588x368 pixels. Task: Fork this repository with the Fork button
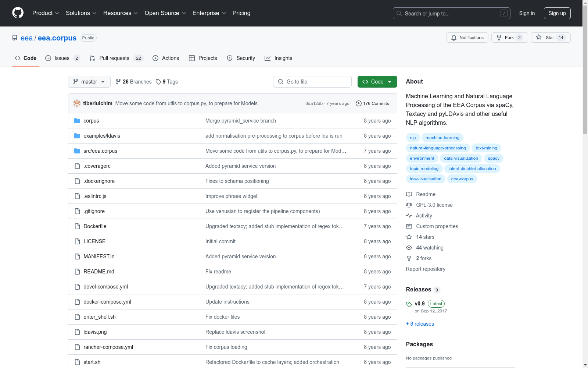click(510, 38)
